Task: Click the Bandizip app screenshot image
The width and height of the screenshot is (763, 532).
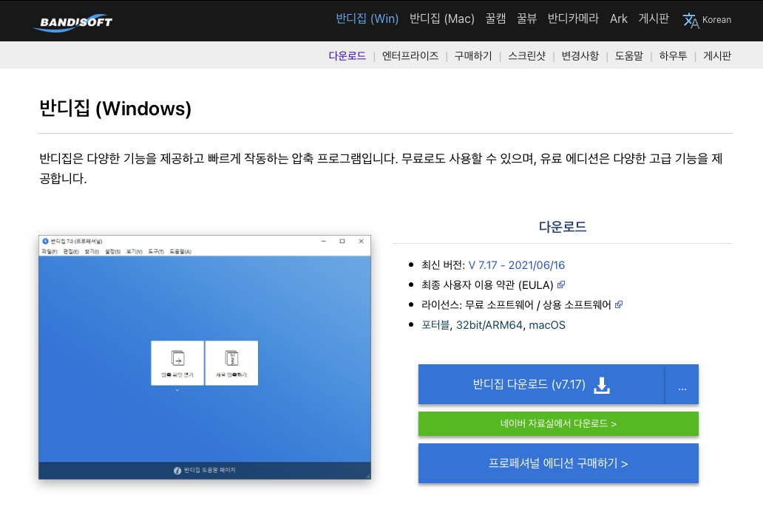Action: pos(205,358)
